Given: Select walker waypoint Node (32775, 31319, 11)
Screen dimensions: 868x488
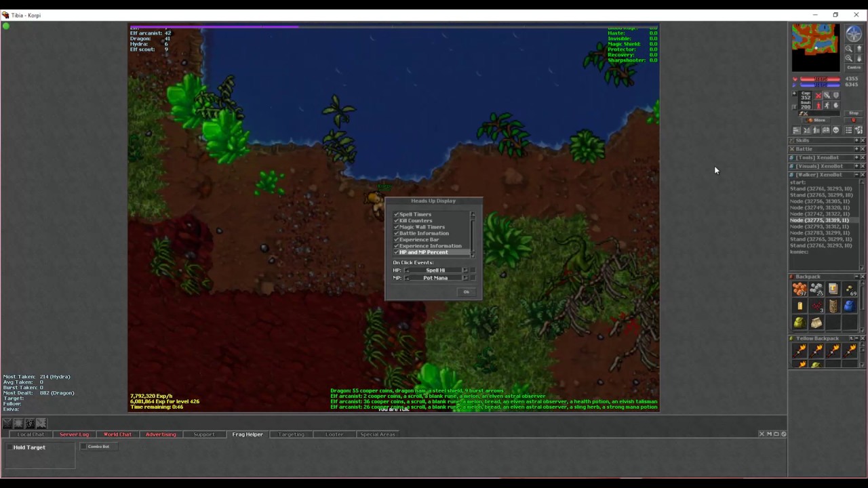Looking at the screenshot, I should (819, 220).
